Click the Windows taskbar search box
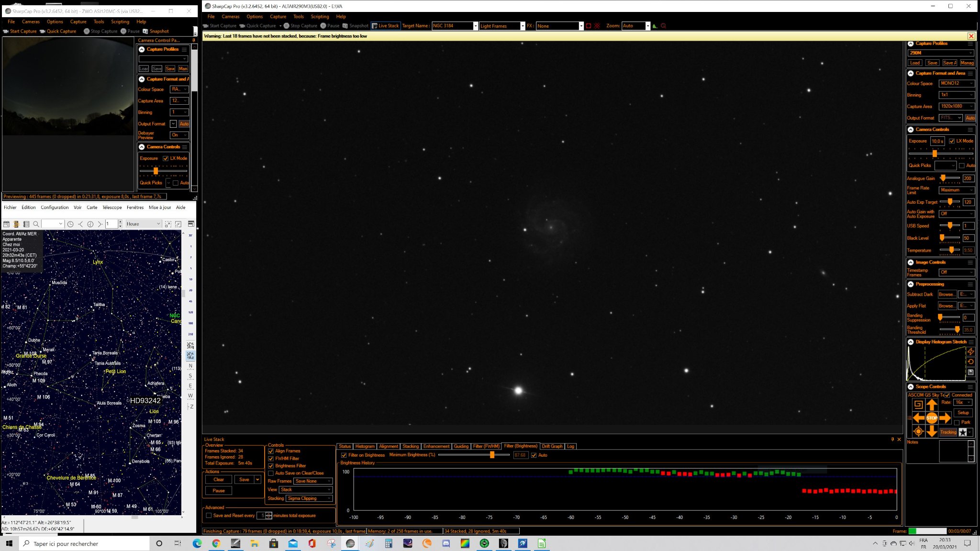Viewport: 980px width, 551px height. [x=84, y=543]
